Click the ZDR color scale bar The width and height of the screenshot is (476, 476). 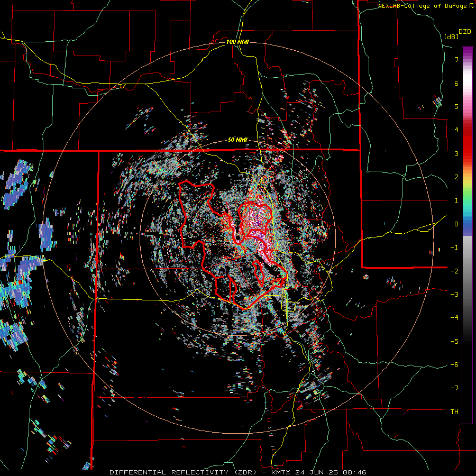click(x=467, y=235)
